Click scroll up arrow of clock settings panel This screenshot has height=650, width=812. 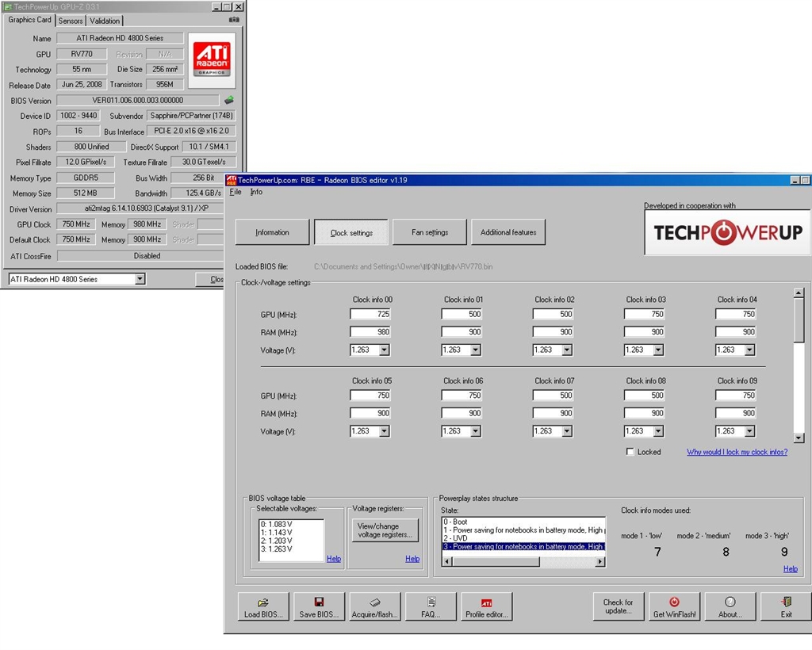pos(799,293)
